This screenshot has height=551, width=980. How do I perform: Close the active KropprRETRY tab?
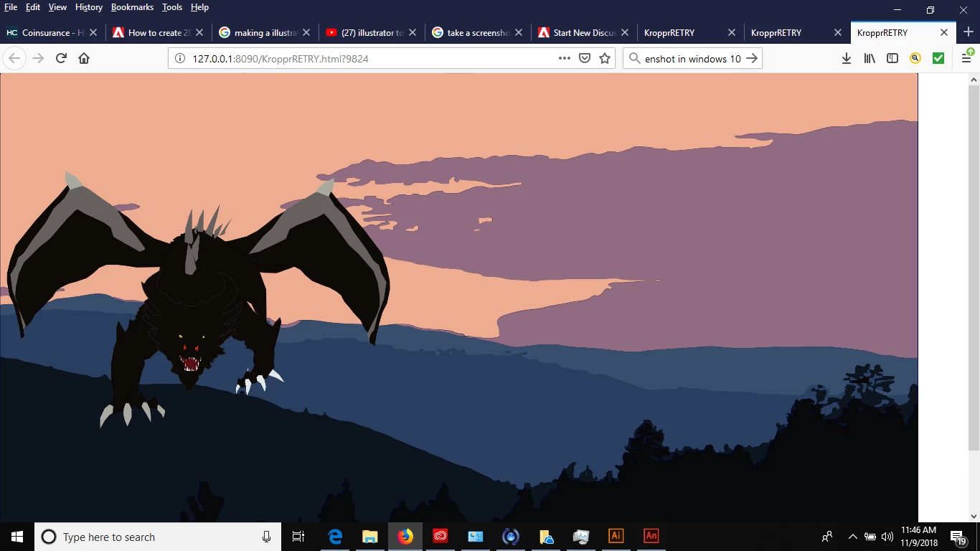click(944, 32)
